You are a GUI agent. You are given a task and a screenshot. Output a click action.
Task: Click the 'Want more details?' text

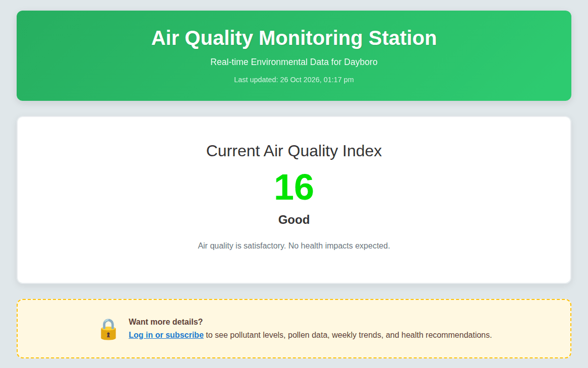[166, 322]
